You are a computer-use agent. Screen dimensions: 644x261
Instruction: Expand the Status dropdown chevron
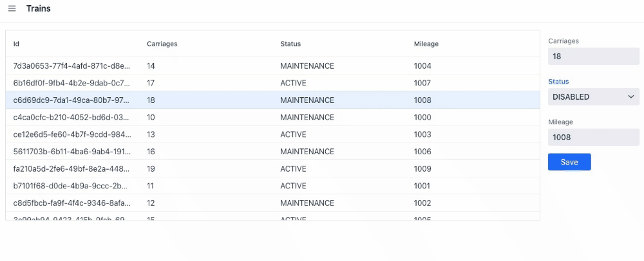click(630, 97)
